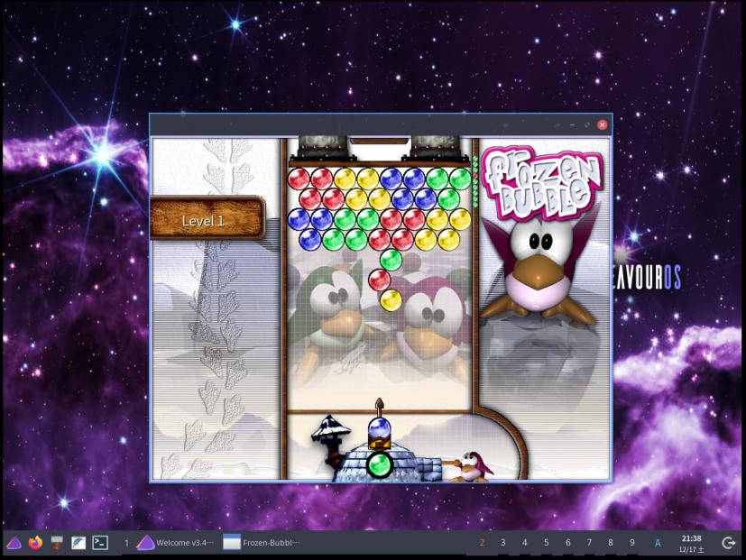
Task: Open the feather text editor launcher
Action: click(78, 542)
